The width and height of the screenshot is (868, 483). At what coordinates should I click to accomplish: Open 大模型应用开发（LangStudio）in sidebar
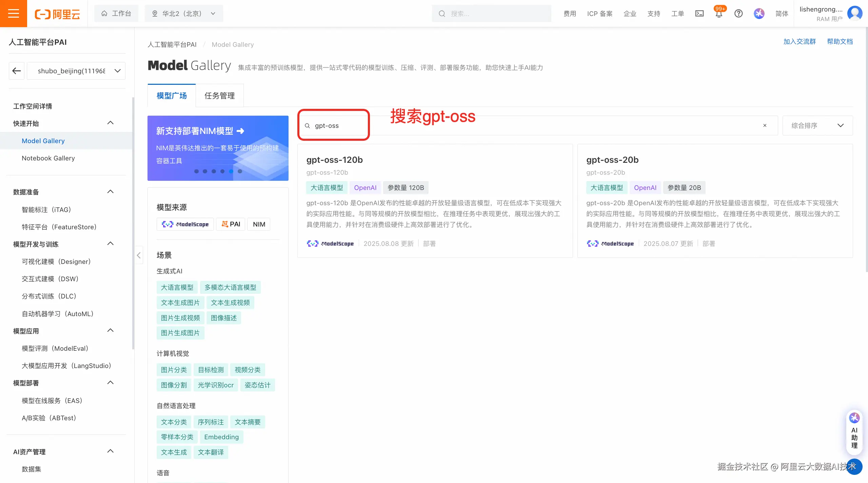(66, 366)
